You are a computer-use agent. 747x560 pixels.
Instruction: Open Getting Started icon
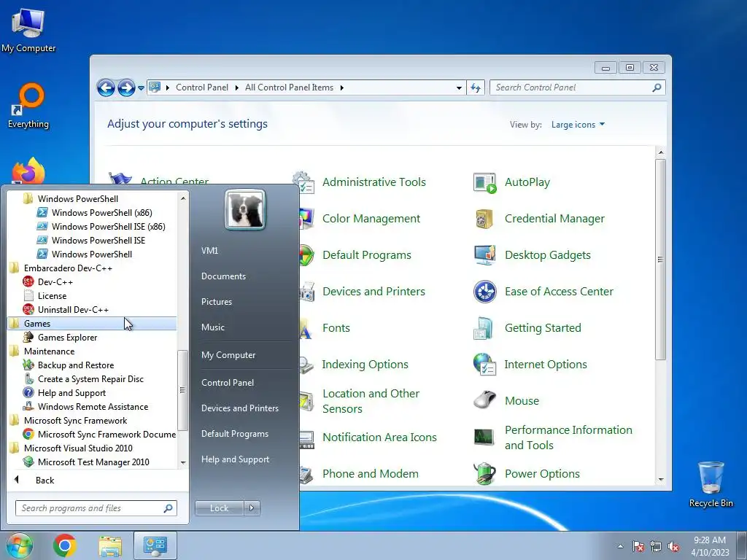pos(484,328)
